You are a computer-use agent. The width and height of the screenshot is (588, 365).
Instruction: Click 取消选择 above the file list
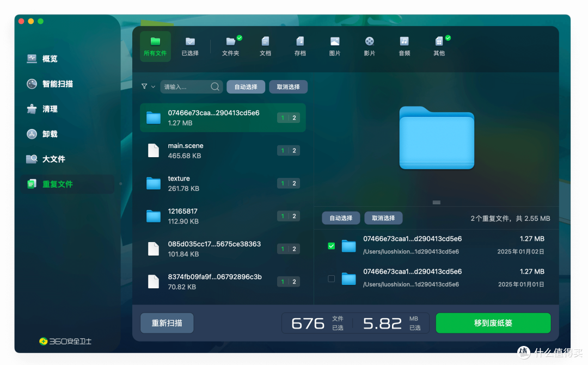coord(288,86)
